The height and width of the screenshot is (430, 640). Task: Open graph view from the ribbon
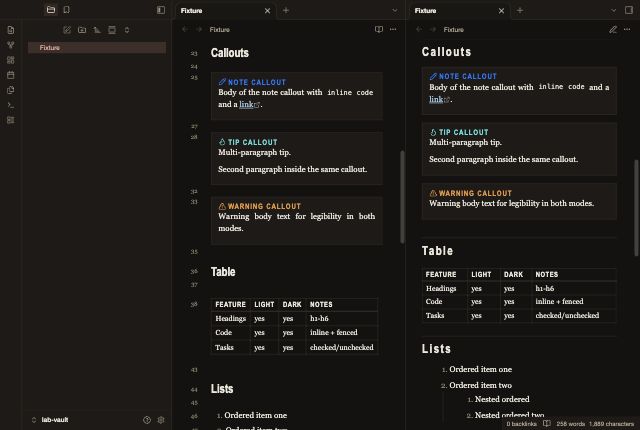click(x=11, y=45)
